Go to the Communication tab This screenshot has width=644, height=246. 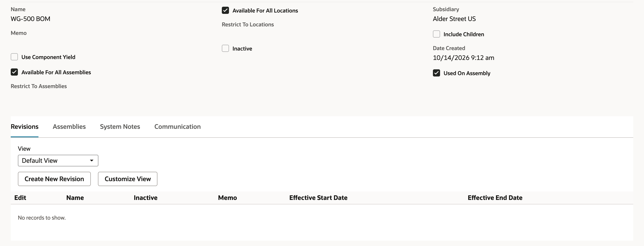coord(178,127)
